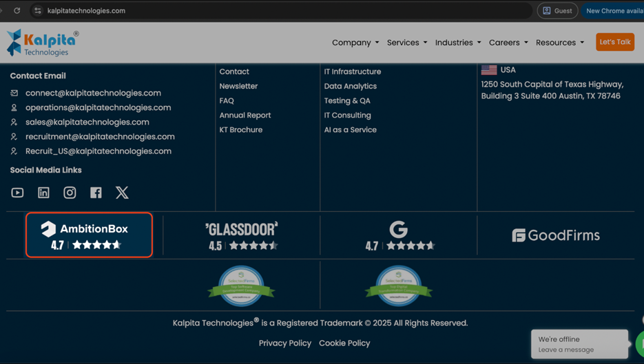This screenshot has height=364, width=644.
Task: Click the Let's Talk button
Action: click(x=614, y=42)
